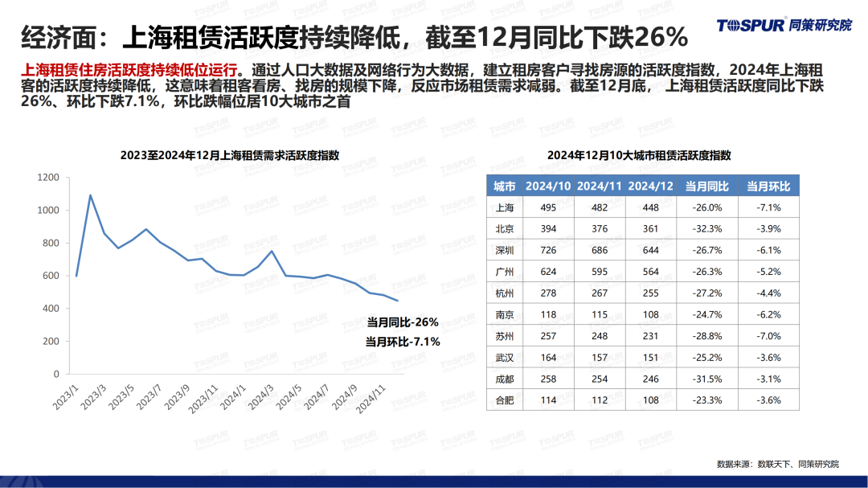The height and width of the screenshot is (488, 868).
Task: Click the TOSPUR 同策研究院 logo
Action: 784,25
